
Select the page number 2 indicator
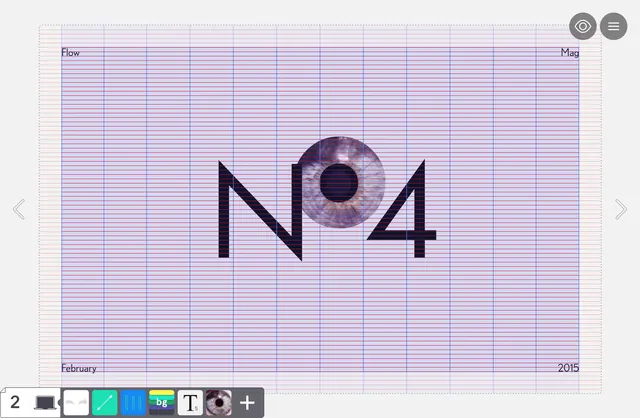tap(15, 402)
